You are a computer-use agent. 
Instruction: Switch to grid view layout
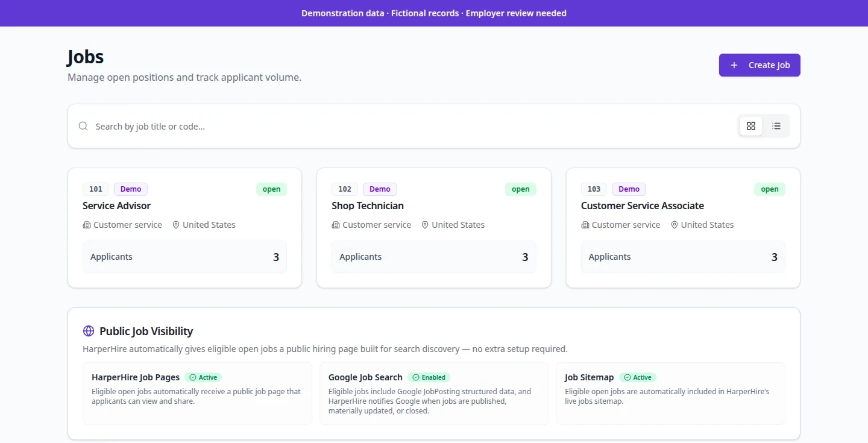pos(751,126)
